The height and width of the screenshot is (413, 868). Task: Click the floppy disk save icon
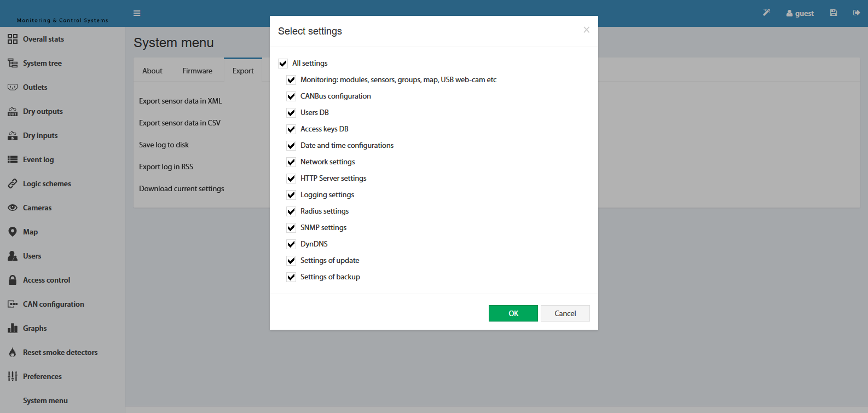click(834, 13)
